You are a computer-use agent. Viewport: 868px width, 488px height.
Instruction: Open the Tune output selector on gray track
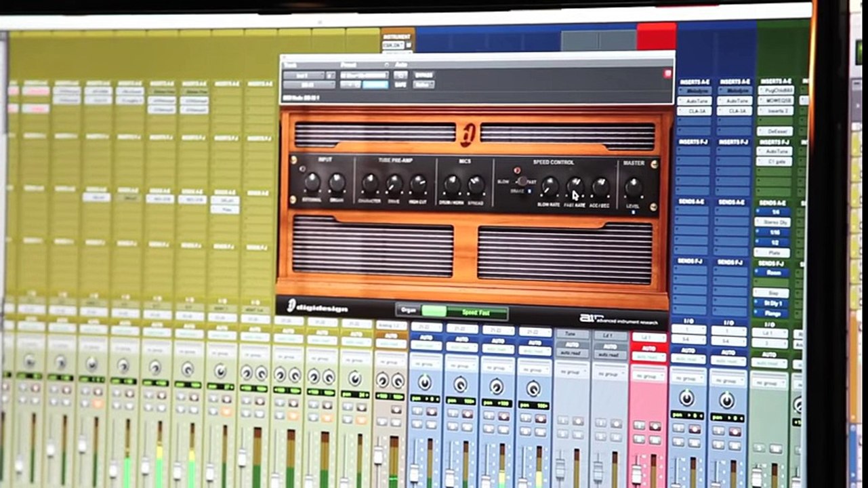[x=573, y=335]
